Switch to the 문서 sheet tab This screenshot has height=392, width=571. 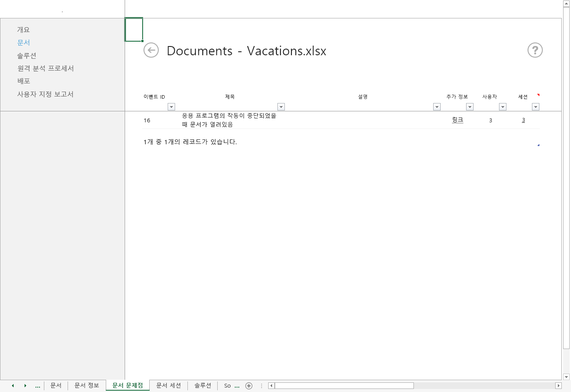pyautogui.click(x=56, y=386)
